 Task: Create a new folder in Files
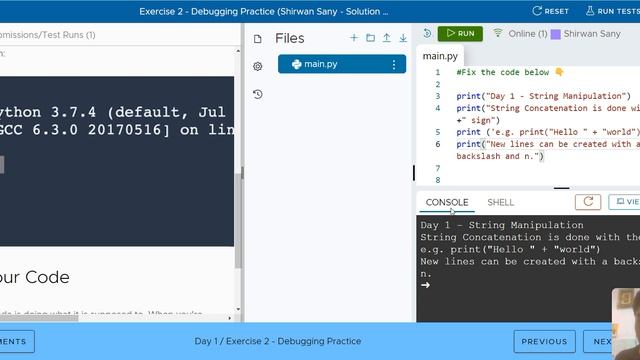tap(370, 38)
